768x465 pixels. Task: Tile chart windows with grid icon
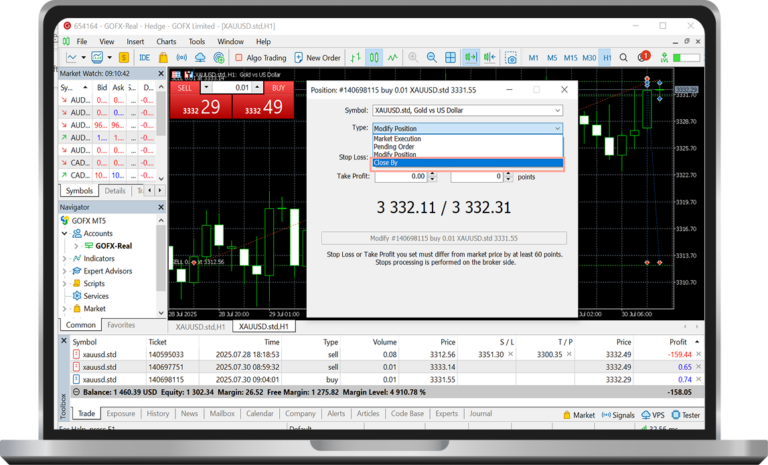point(451,58)
